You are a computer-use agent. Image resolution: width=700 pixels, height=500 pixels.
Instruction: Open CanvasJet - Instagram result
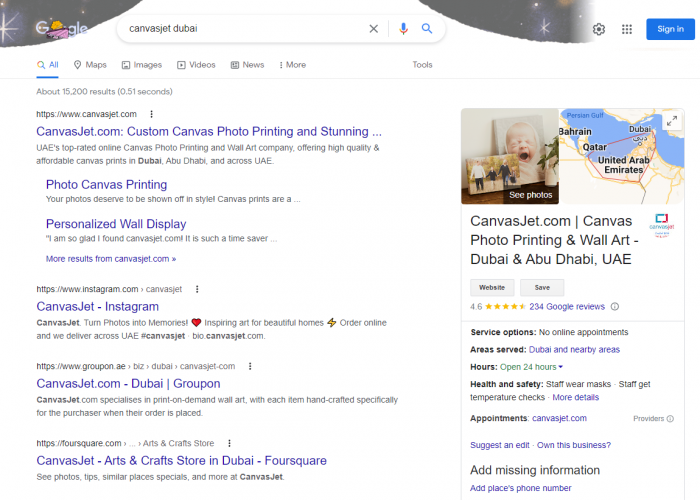pos(97,307)
